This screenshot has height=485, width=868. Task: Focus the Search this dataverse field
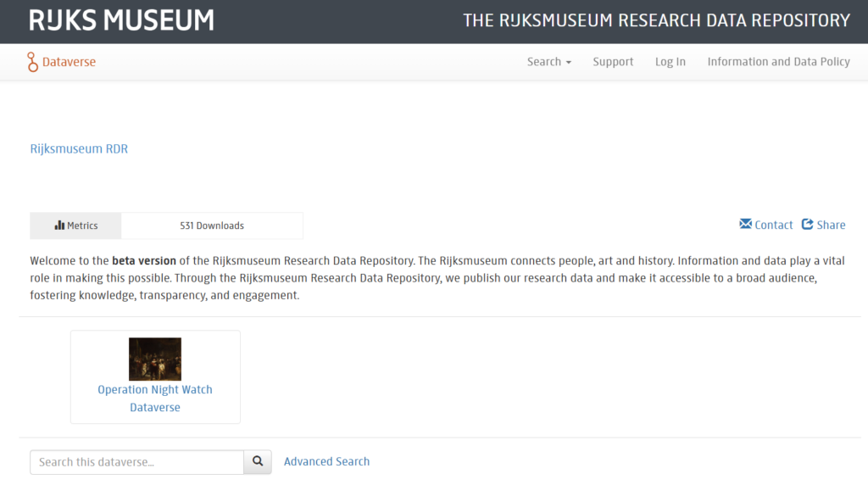pos(136,462)
